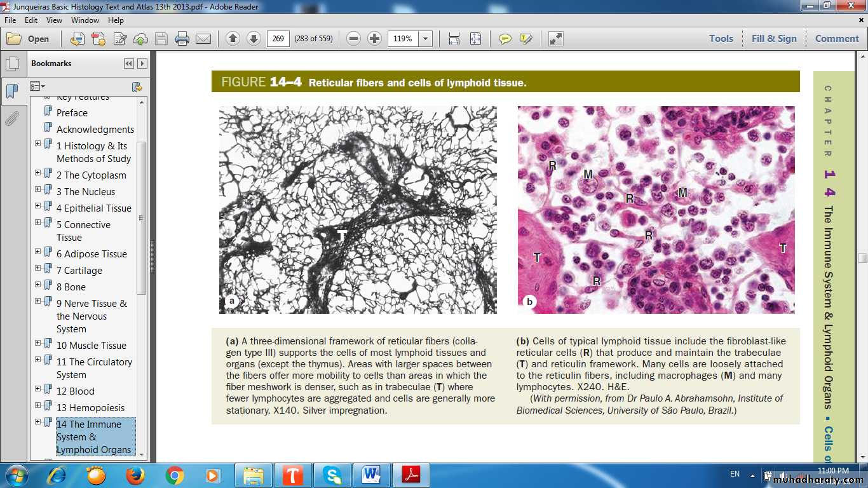The height and width of the screenshot is (488, 868).
Task: Click the zoom out minus button
Action: tap(354, 39)
